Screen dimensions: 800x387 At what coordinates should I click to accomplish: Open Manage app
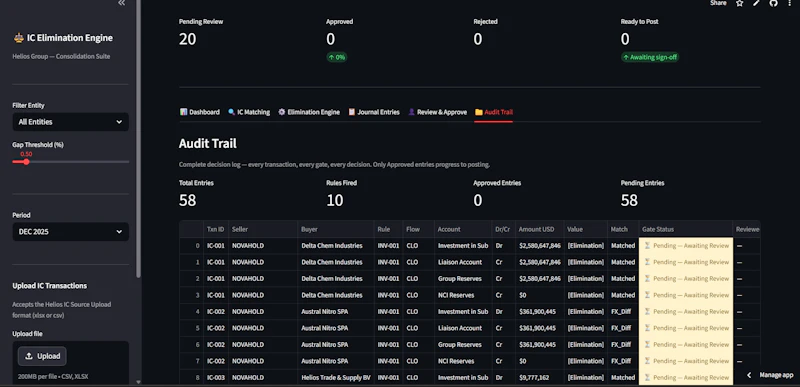click(x=776, y=375)
